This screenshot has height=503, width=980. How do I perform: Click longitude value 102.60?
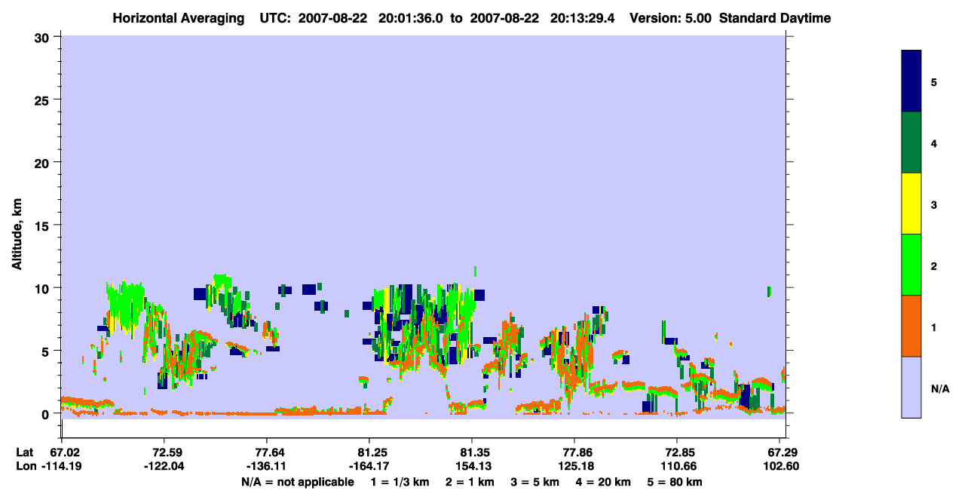[x=780, y=466]
